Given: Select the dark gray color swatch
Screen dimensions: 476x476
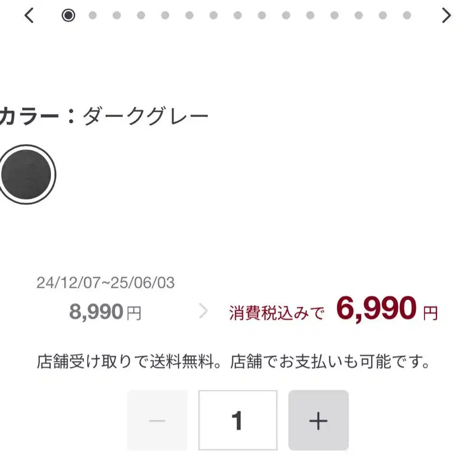Looking at the screenshot, I should pyautogui.click(x=26, y=173).
